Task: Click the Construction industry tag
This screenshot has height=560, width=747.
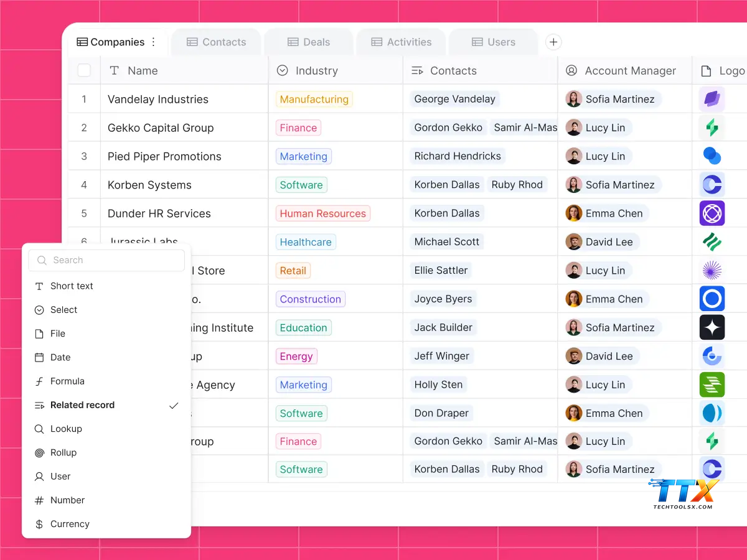Action: 311,299
